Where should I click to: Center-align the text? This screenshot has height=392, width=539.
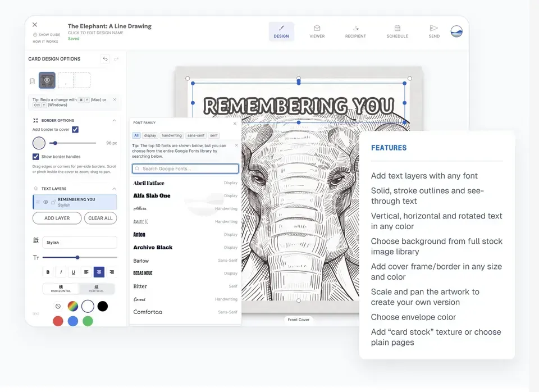(x=99, y=272)
